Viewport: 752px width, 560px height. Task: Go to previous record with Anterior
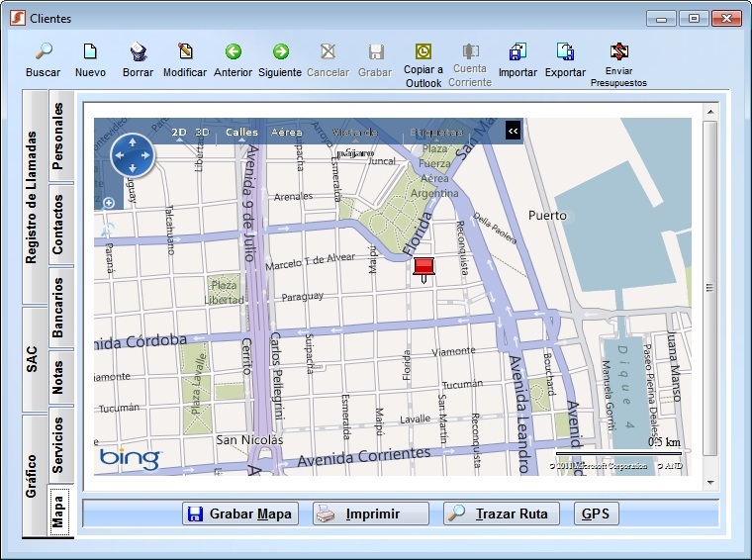coord(234,52)
